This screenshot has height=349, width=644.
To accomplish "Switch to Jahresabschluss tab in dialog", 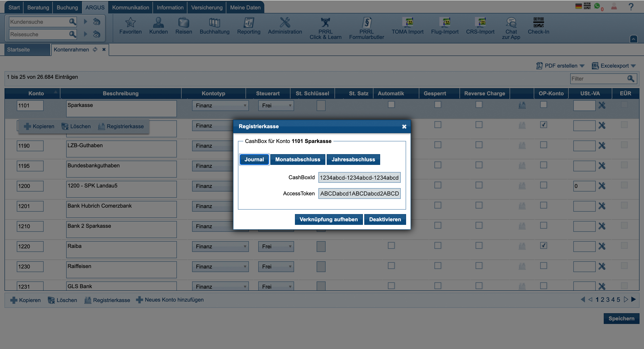I will 353,159.
